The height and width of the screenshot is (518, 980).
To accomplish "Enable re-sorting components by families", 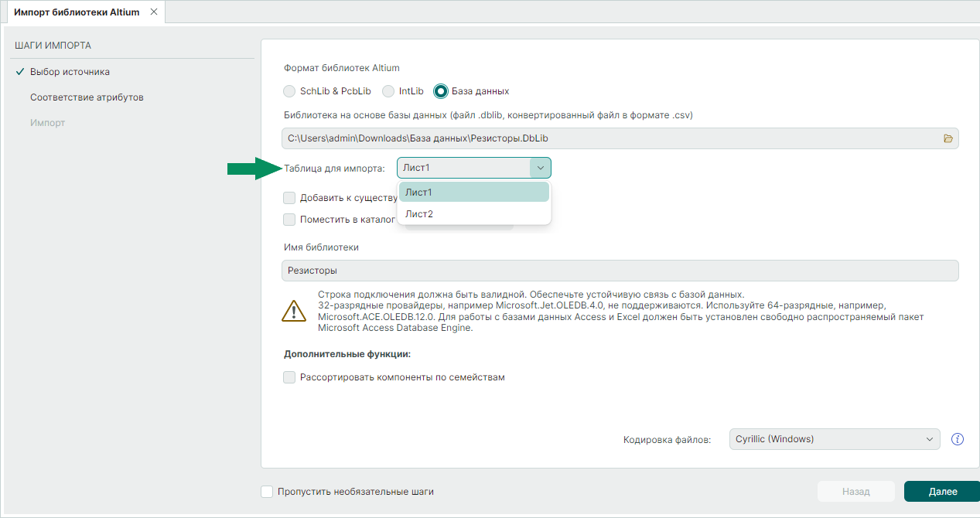I will (289, 377).
